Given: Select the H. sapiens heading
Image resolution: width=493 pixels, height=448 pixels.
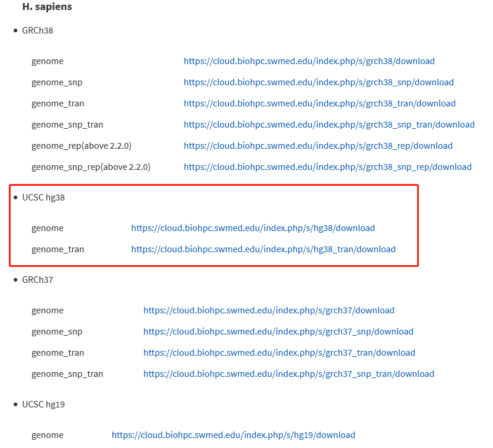Looking at the screenshot, I should tap(47, 6).
